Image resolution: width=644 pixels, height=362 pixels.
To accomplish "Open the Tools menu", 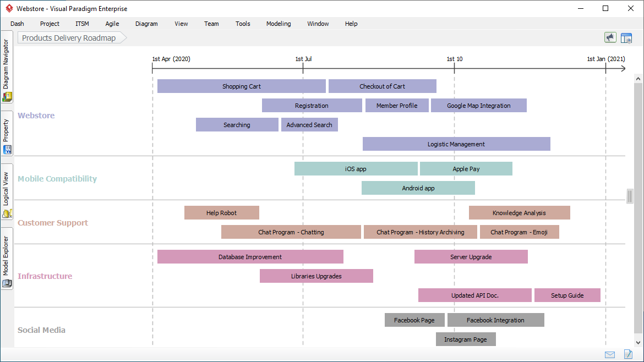I will pos(242,24).
